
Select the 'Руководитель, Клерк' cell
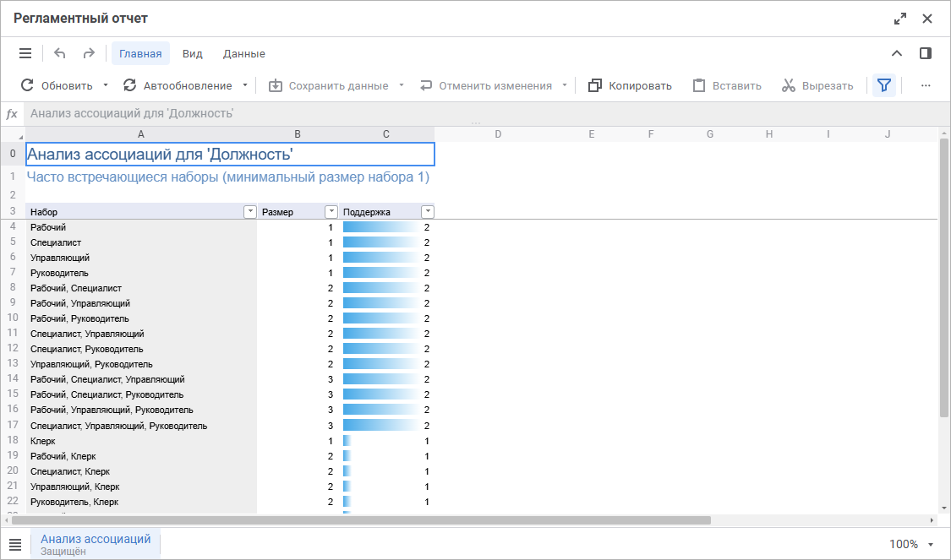140,502
